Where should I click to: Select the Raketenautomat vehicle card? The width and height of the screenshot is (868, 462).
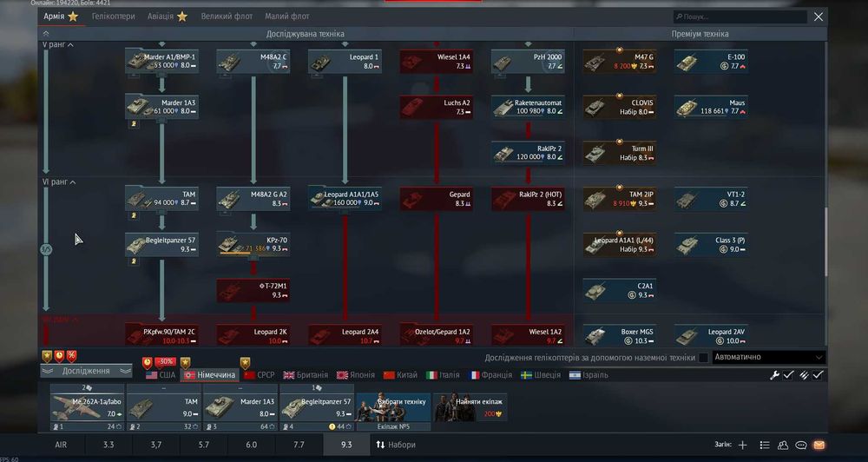(x=528, y=107)
